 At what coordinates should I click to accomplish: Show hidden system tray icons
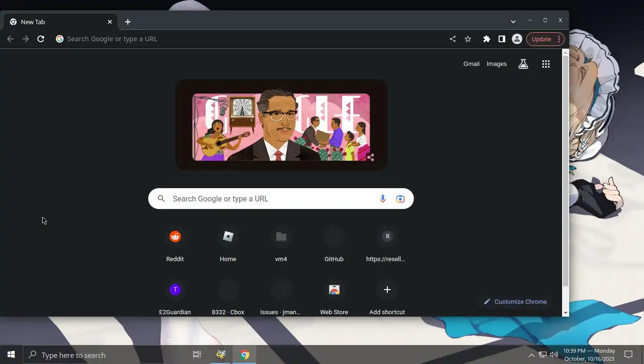531,355
